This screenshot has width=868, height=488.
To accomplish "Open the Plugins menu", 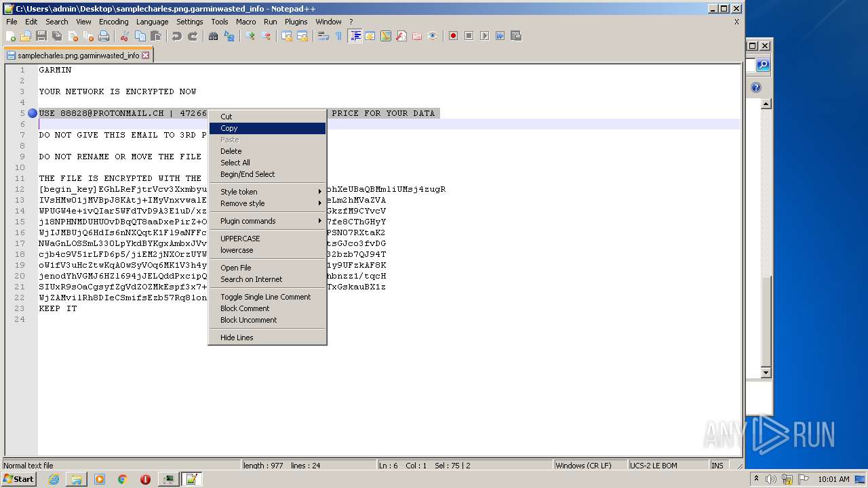I will [296, 22].
